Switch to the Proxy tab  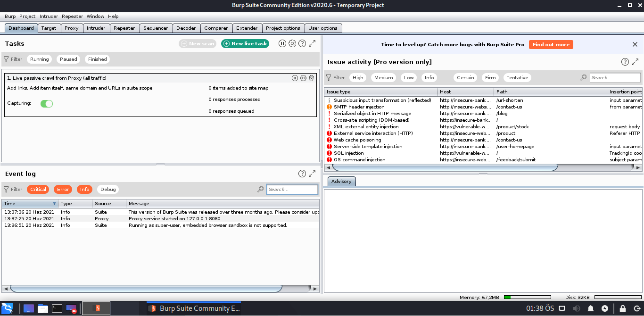(x=72, y=28)
